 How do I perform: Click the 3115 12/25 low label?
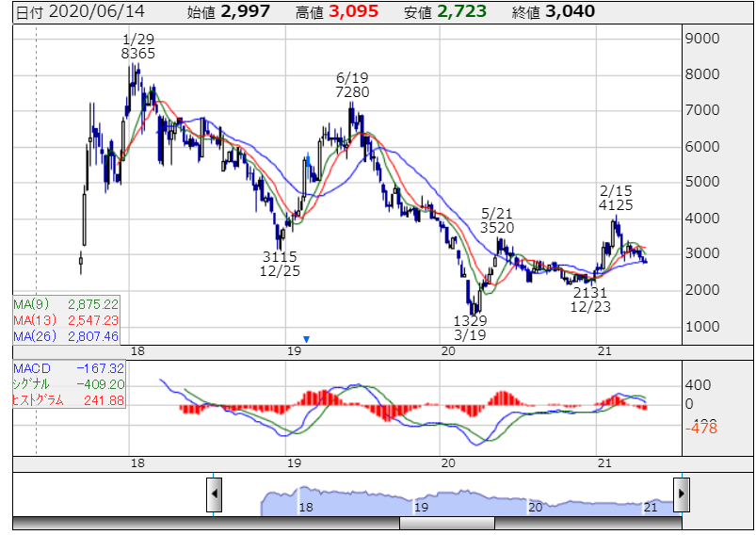click(x=280, y=264)
